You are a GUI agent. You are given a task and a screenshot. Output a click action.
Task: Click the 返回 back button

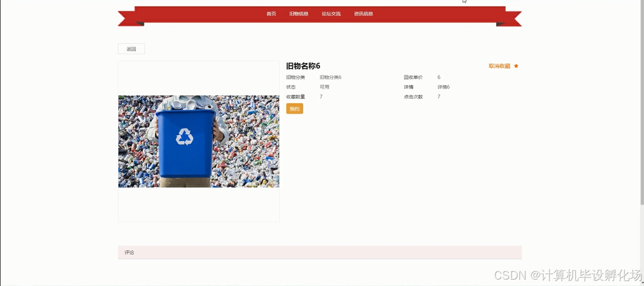click(131, 49)
